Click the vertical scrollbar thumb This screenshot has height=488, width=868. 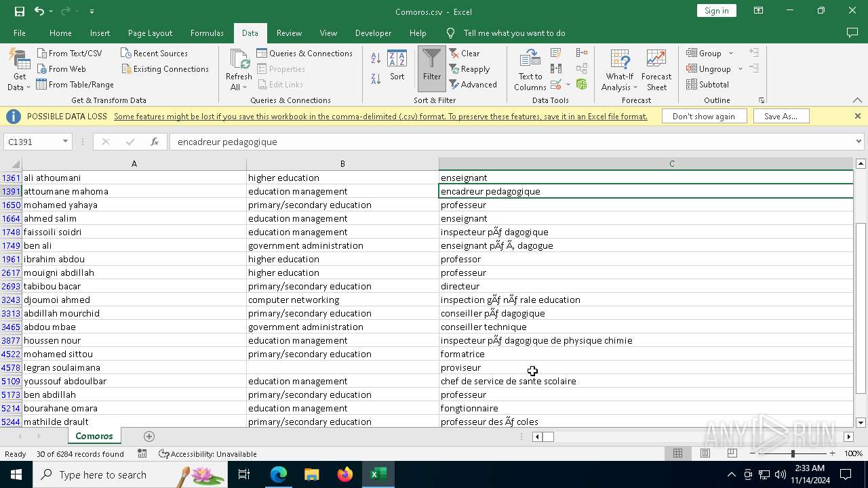click(861, 308)
